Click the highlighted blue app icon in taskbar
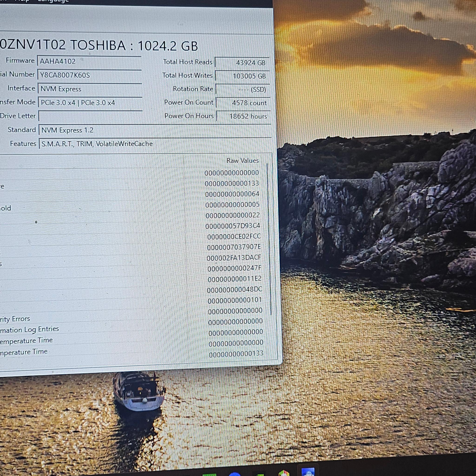This screenshot has width=476, height=476. [308, 472]
